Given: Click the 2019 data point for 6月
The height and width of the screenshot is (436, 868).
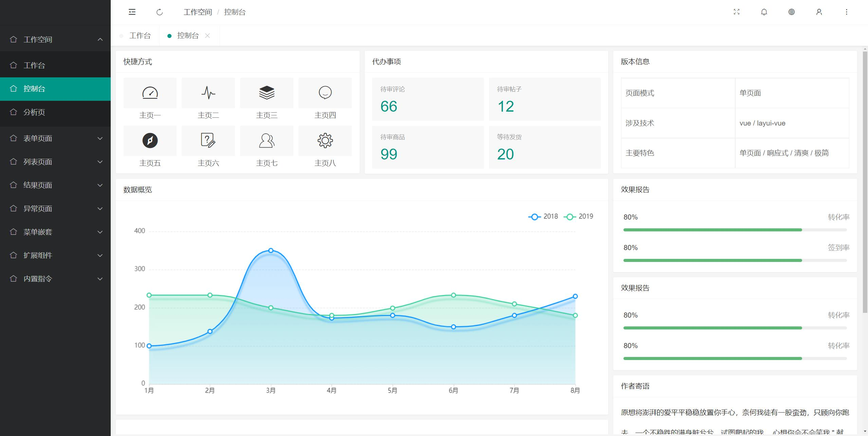Looking at the screenshot, I should coord(453,295).
